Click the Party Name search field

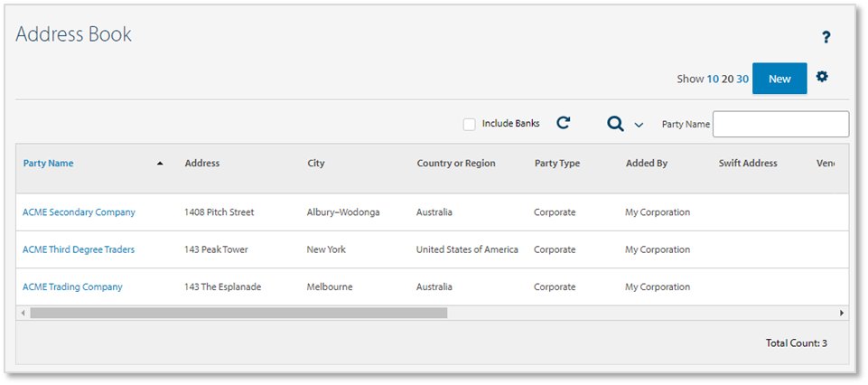(x=780, y=124)
